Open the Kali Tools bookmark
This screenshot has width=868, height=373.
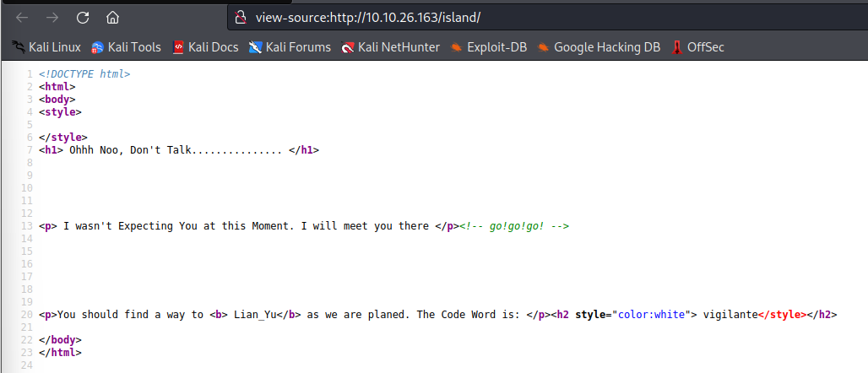(x=126, y=47)
